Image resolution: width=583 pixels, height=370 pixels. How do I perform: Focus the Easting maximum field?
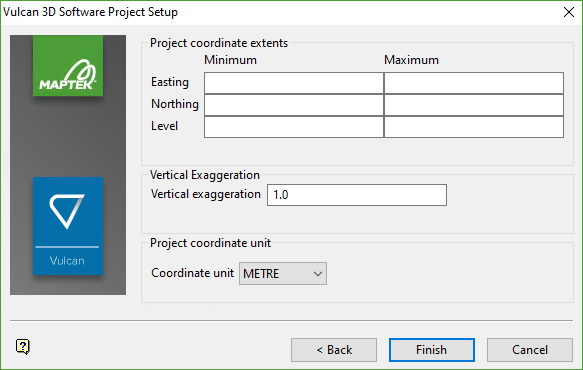(x=474, y=83)
